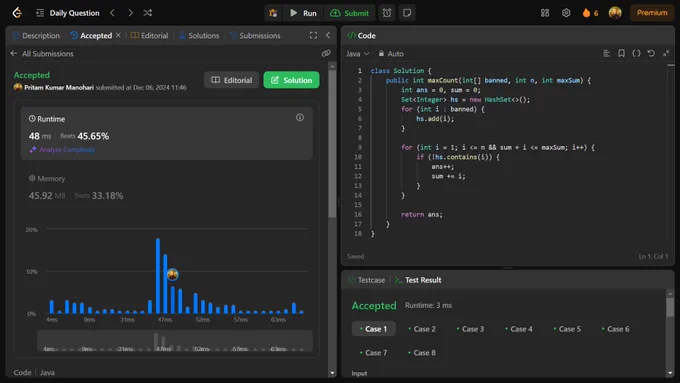Submit the solution
Image resolution: width=680 pixels, height=383 pixels.
point(350,13)
